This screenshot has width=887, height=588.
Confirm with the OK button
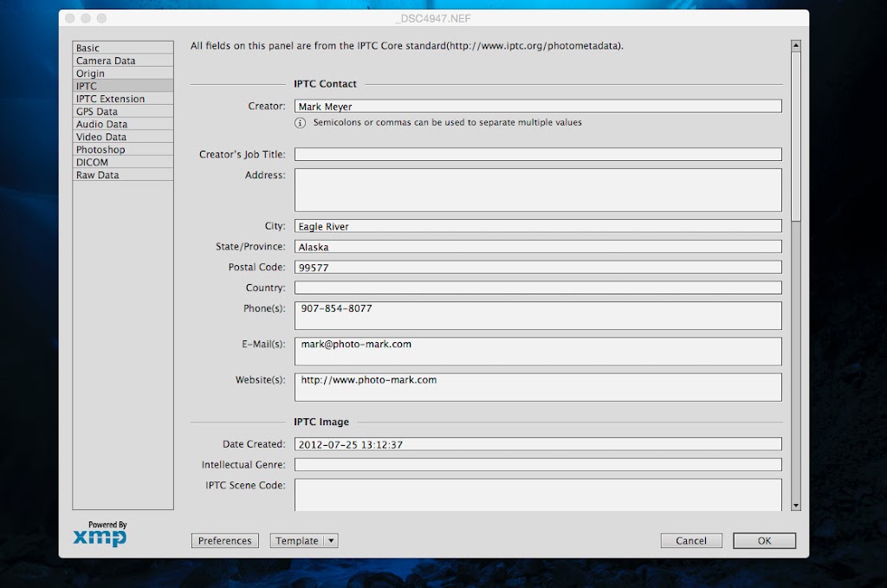click(764, 540)
